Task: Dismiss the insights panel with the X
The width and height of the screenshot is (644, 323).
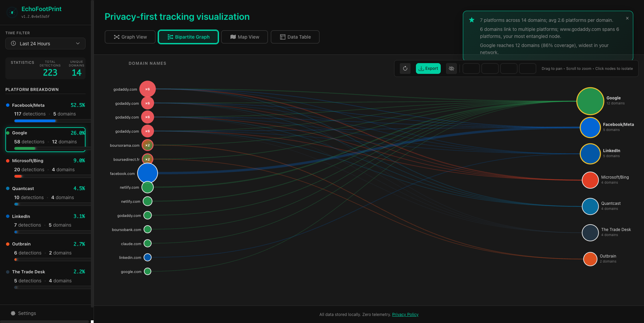Action: tap(627, 18)
